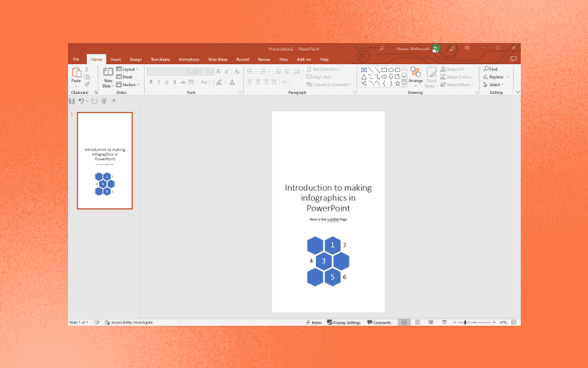Toggle Underline formatting
This screenshot has height=368, width=588.
pos(167,82)
